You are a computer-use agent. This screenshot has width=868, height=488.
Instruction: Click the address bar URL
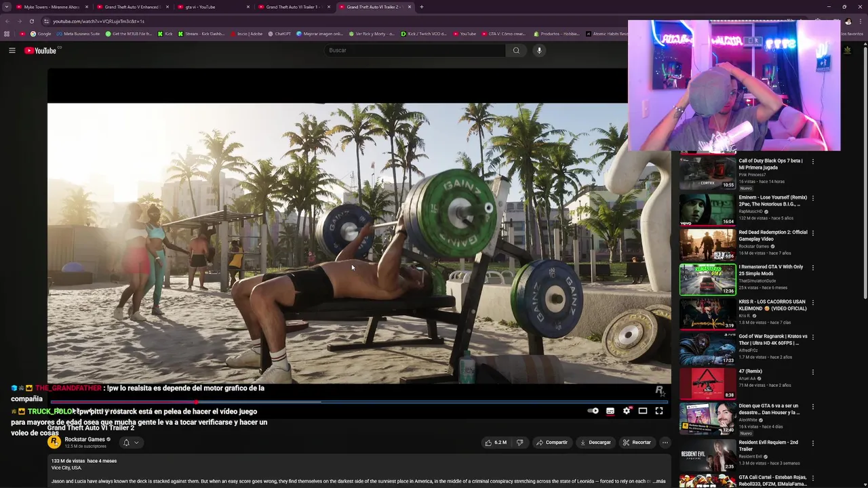[99, 21]
